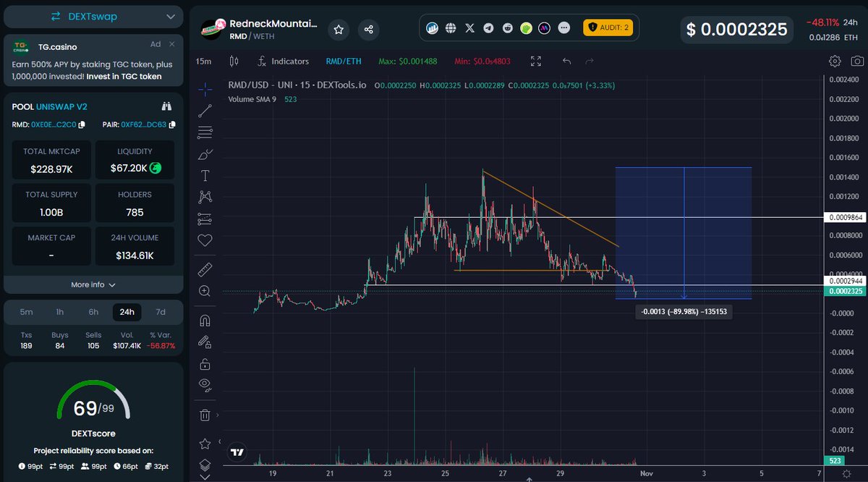
Task: Toggle hide all drawings eye icon
Action: coord(205,384)
